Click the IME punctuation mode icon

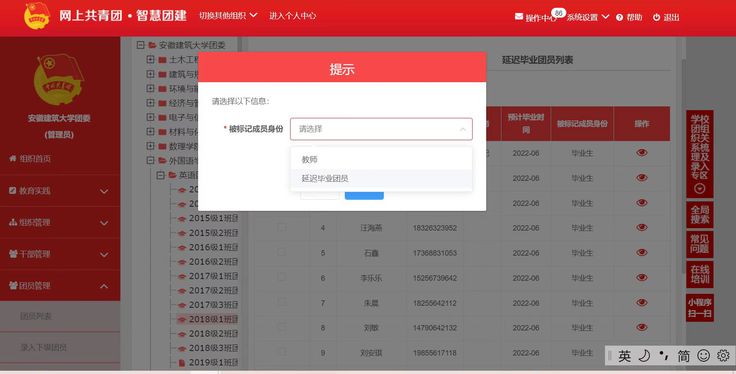coord(664,355)
